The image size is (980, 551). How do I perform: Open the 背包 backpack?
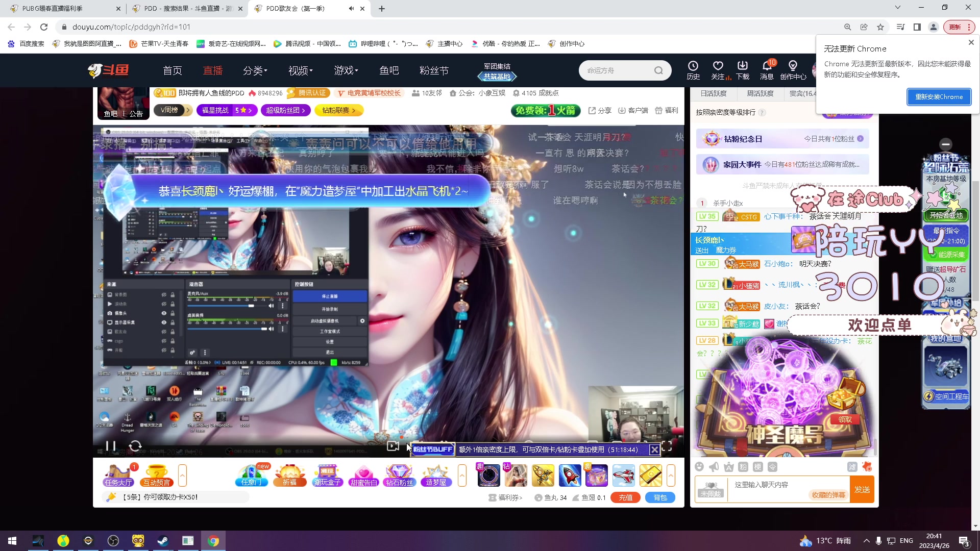point(660,497)
